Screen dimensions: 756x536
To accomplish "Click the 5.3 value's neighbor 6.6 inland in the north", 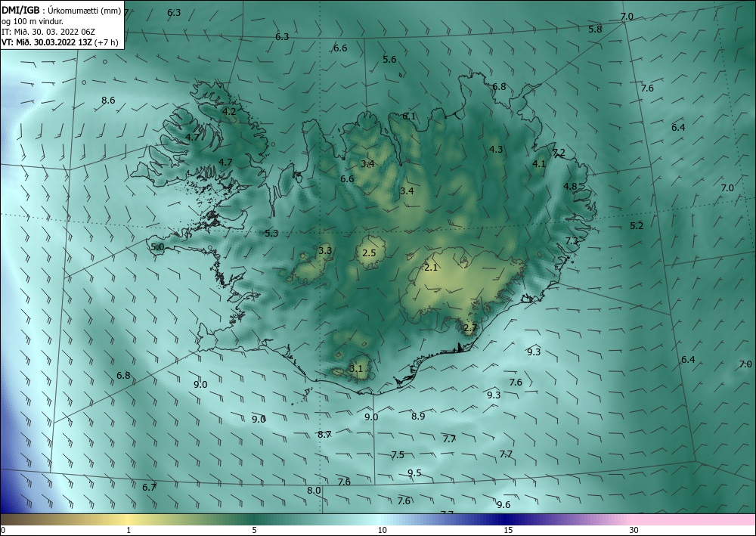I will pyautogui.click(x=347, y=179).
